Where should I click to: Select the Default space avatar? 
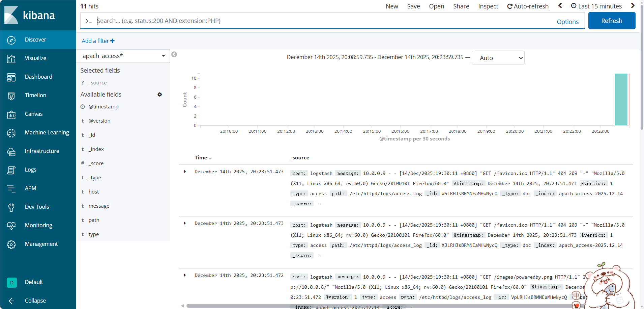click(12, 282)
